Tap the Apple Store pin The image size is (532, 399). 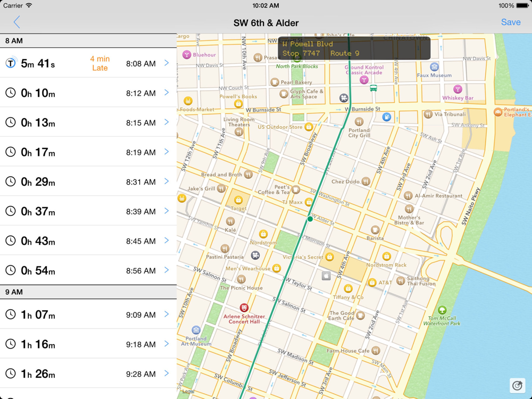pos(326,276)
